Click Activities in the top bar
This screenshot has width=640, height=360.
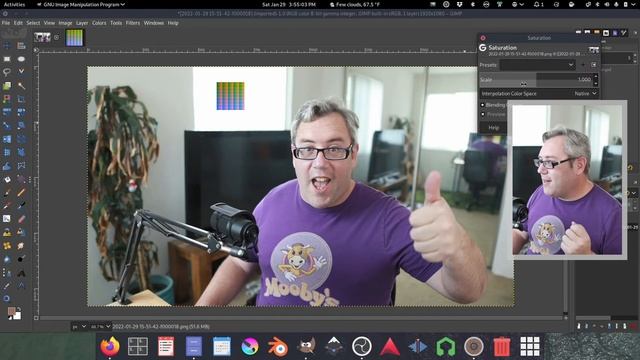click(14, 4)
